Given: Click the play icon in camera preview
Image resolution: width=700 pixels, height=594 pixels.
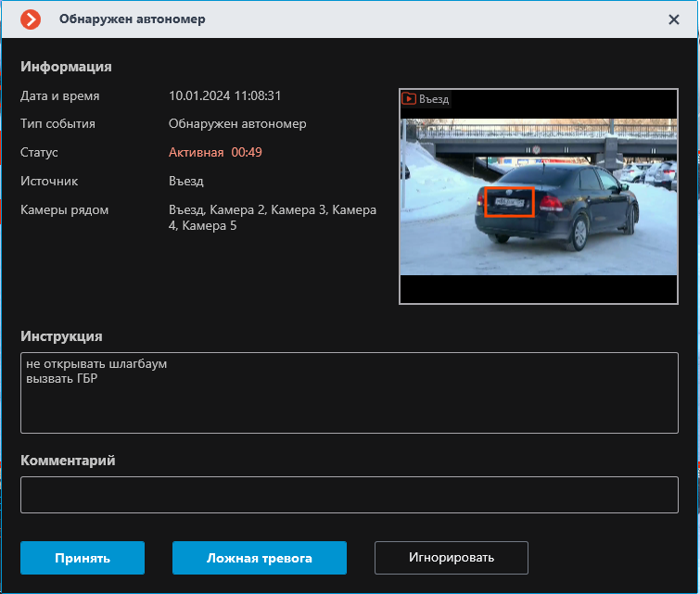Looking at the screenshot, I should coord(408,98).
